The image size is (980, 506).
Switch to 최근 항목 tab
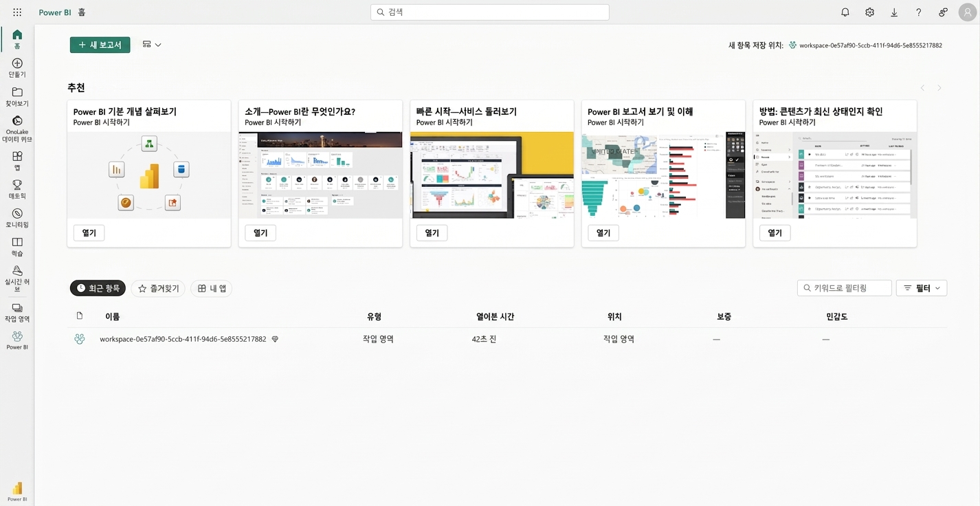pos(98,288)
